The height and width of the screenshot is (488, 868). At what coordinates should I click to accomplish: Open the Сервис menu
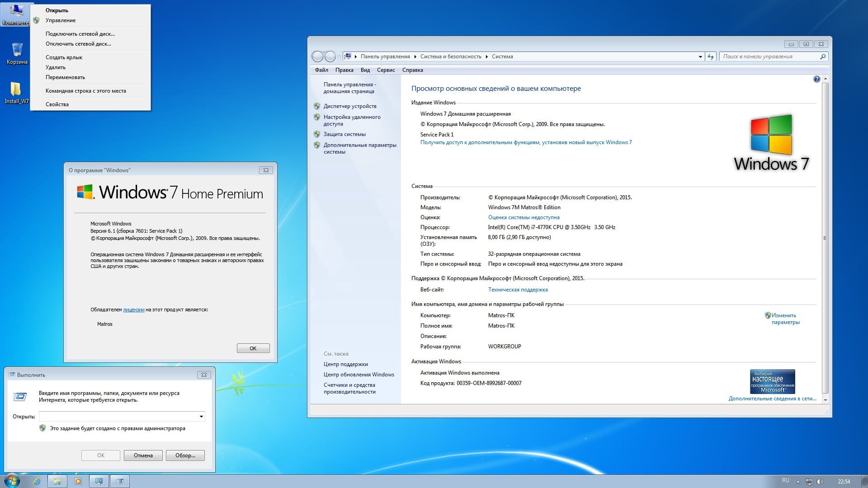(x=386, y=70)
